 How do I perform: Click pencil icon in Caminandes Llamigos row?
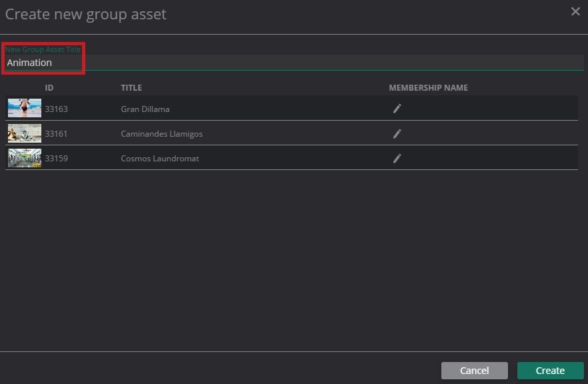[x=397, y=133]
